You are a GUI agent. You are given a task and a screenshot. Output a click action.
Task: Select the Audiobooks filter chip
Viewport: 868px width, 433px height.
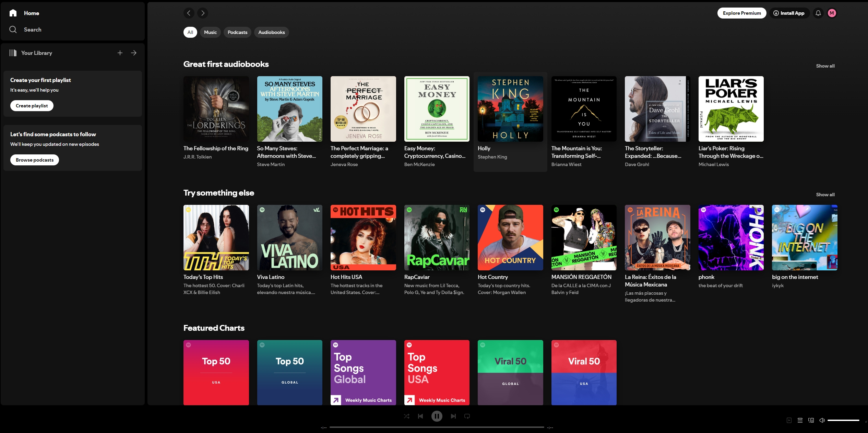[271, 32]
